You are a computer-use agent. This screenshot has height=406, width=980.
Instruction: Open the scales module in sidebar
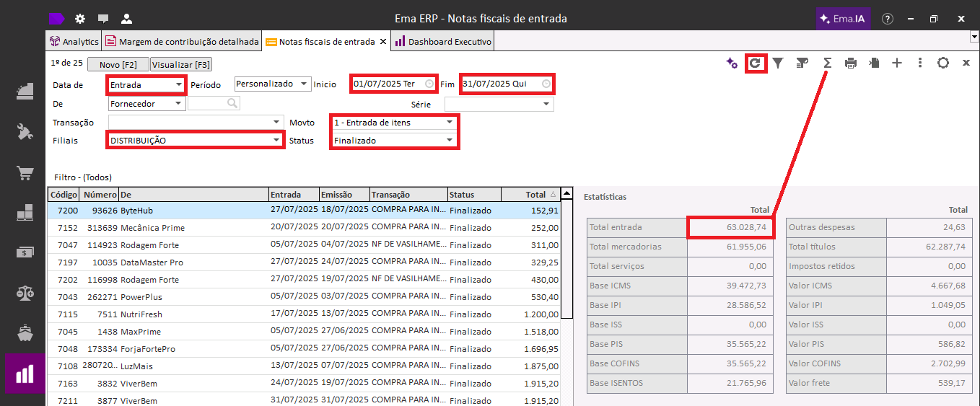tap(25, 293)
